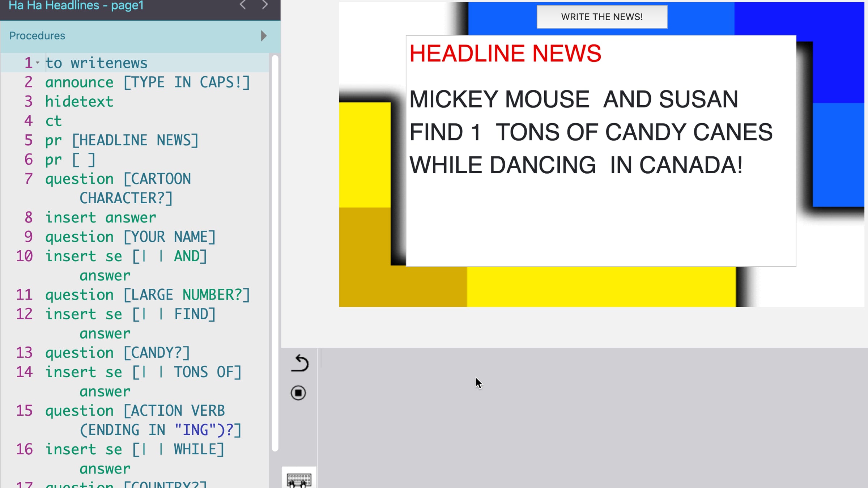Click the stop all icon
This screenshot has width=868, height=488.
tap(298, 393)
